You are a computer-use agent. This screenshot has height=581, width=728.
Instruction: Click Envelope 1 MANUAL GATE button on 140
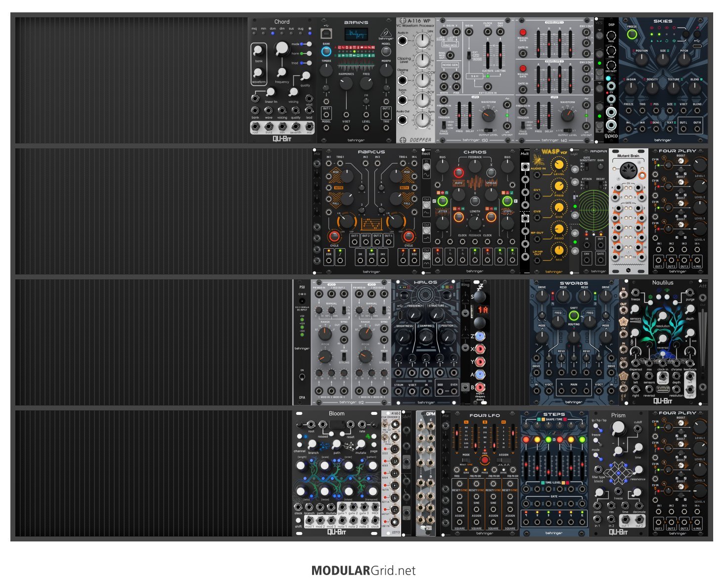[x=523, y=32]
